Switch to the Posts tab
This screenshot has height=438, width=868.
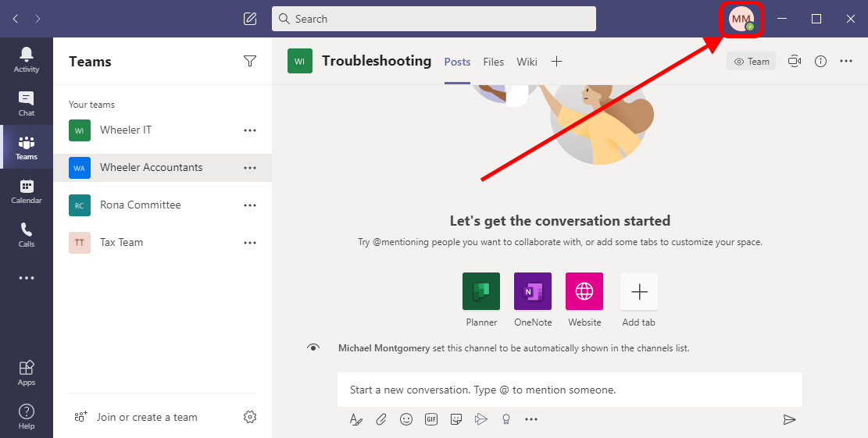[x=457, y=62]
